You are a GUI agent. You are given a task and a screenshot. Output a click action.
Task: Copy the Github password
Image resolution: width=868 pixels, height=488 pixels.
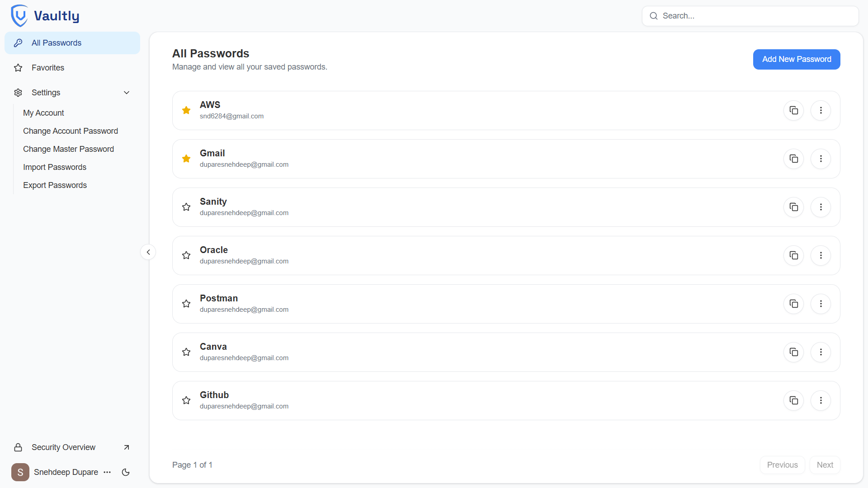tap(793, 400)
